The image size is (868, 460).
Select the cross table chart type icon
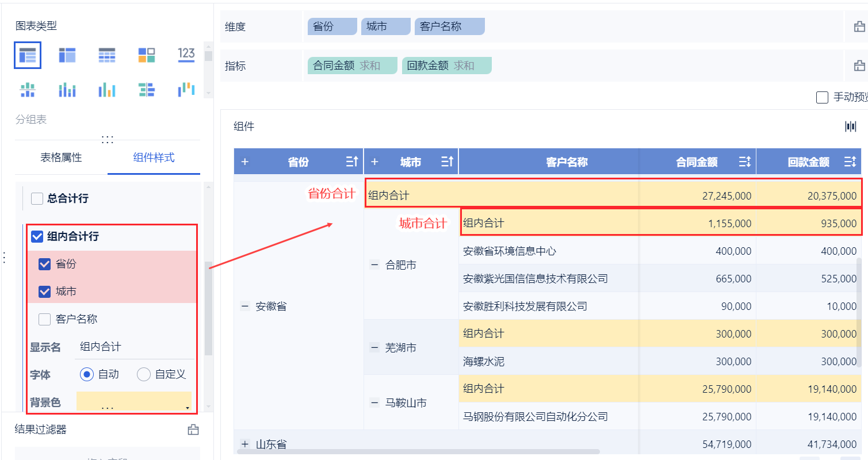67,55
